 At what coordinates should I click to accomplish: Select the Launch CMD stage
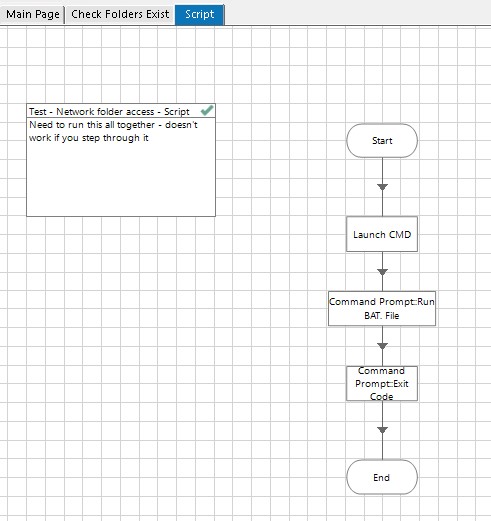382,234
